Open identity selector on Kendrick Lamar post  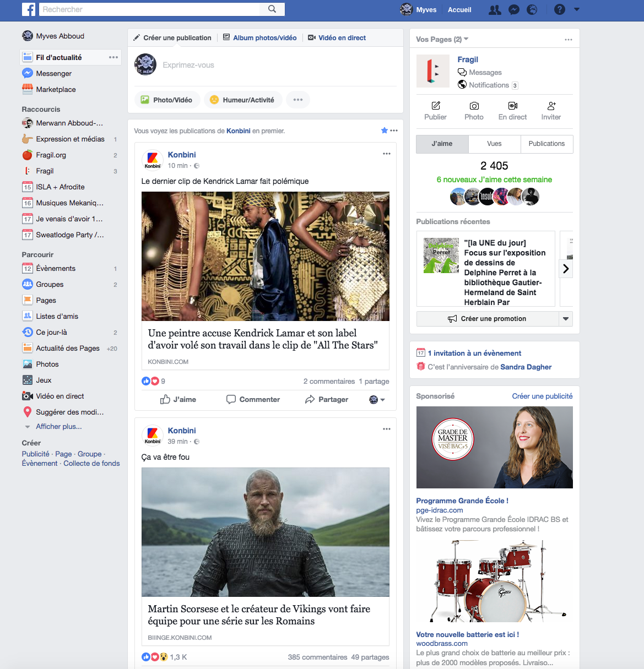(377, 399)
